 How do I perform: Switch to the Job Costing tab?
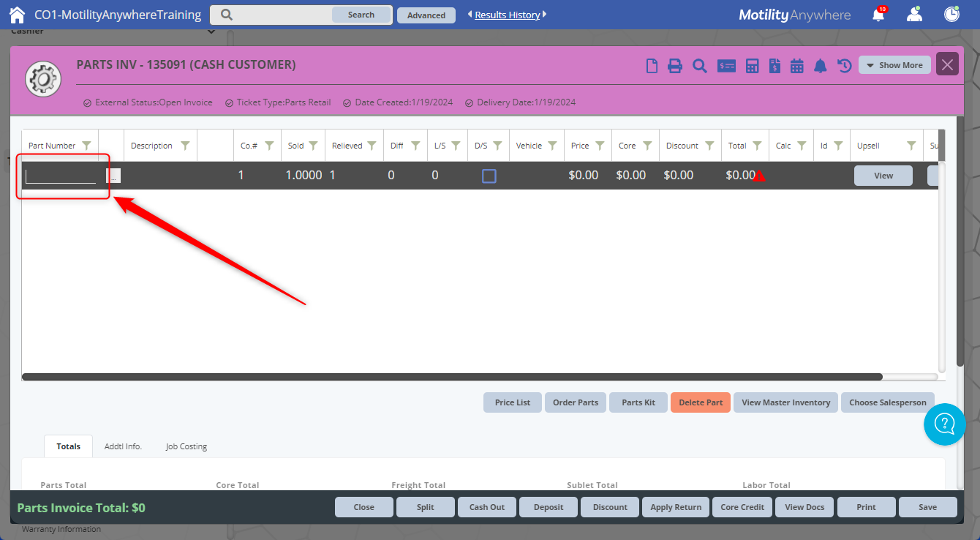tap(186, 446)
